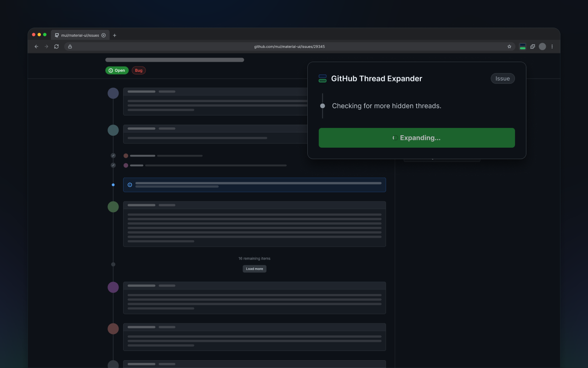Open the browser three-dot menu

click(x=552, y=46)
